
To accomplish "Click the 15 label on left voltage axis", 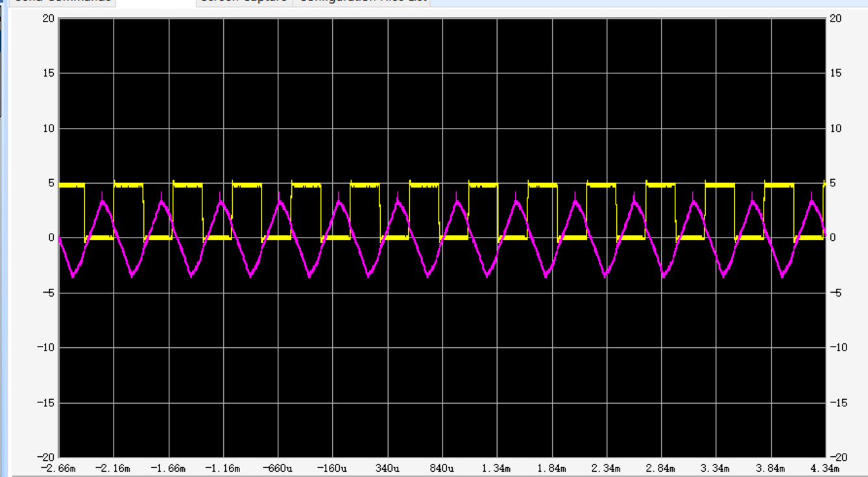I will tap(49, 73).
